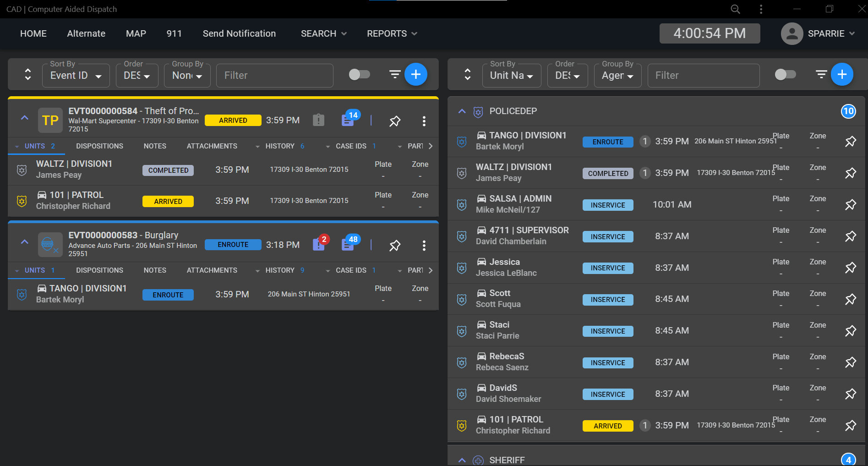
Task: Pin the Scott Fuqua unit
Action: click(850, 299)
